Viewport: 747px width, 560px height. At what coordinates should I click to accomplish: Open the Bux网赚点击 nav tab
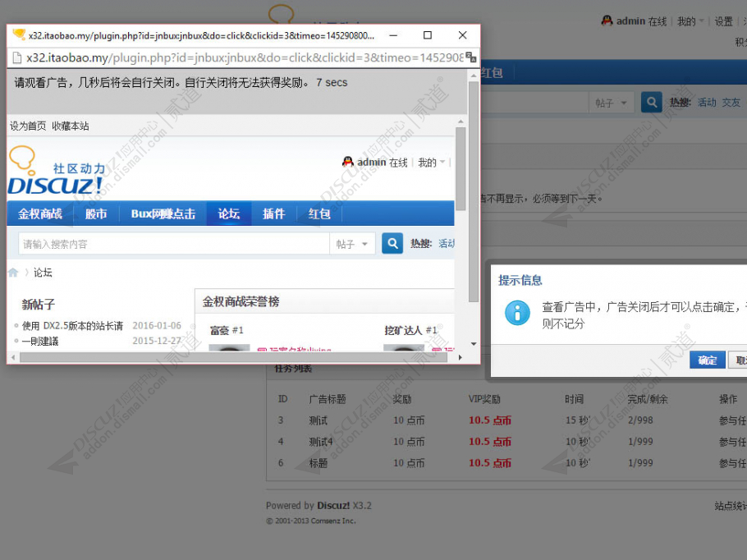(163, 213)
